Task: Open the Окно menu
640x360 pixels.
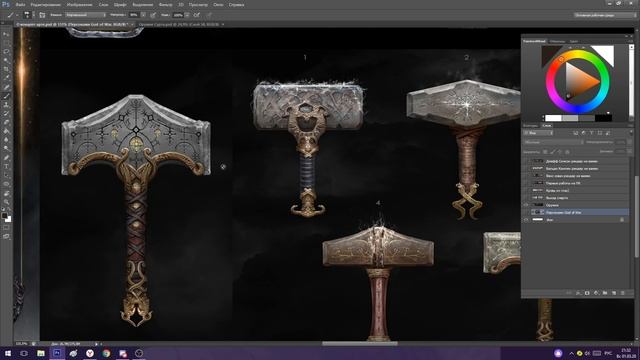Action: tap(218, 4)
